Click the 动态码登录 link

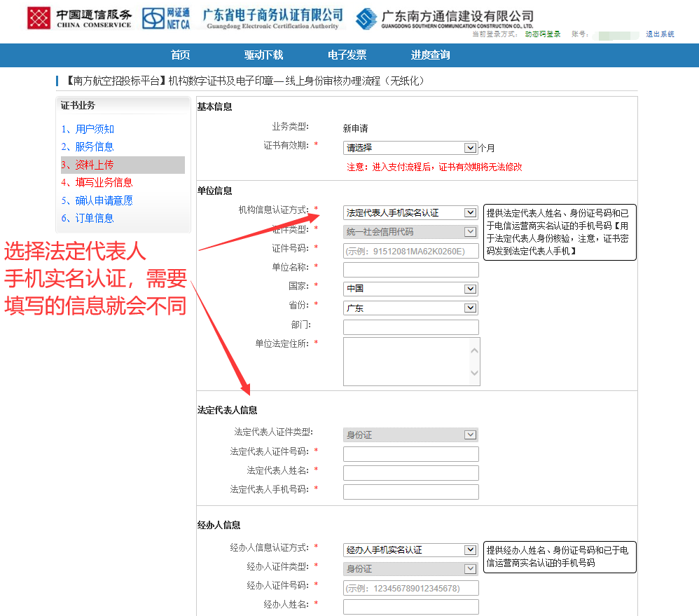543,34
